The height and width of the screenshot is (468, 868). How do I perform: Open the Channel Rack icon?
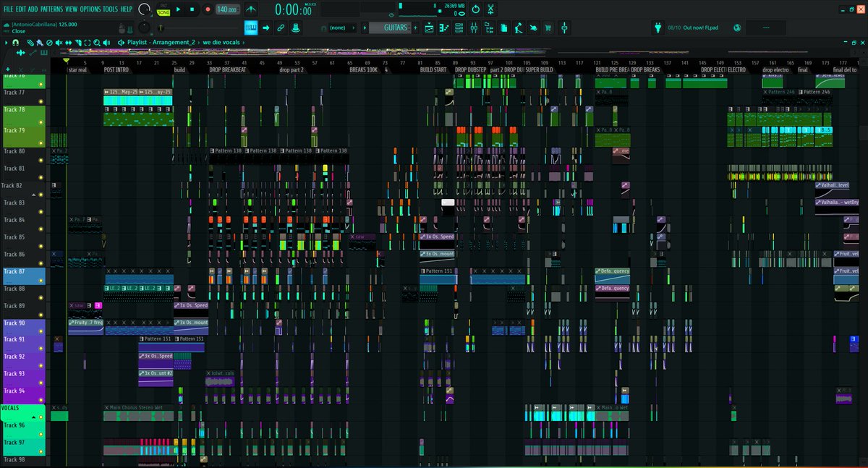tap(459, 27)
